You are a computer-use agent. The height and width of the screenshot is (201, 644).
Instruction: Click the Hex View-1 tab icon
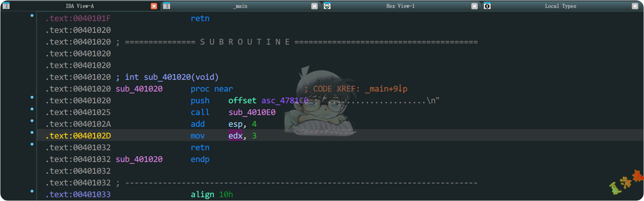327,6
